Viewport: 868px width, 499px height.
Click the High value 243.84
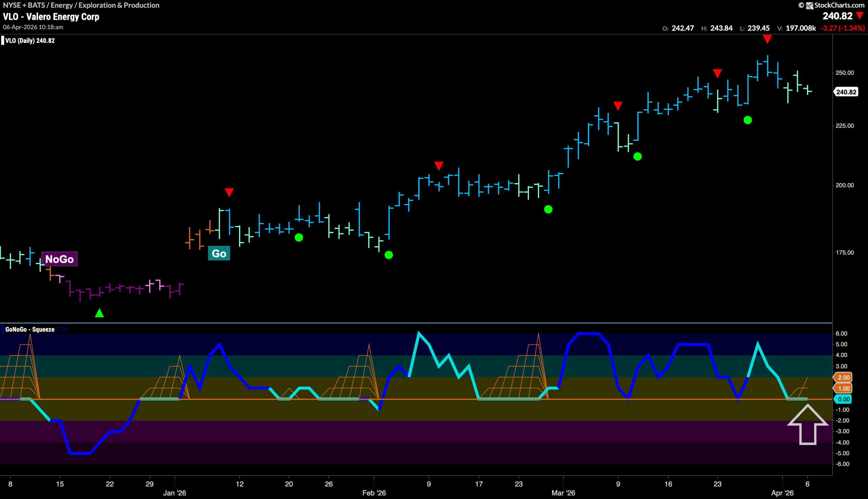pyautogui.click(x=722, y=28)
